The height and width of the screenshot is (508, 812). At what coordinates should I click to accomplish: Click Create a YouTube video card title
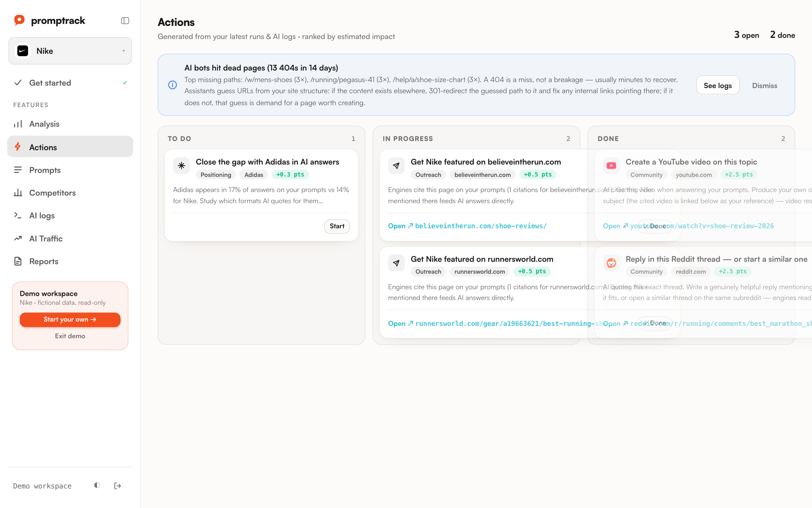point(691,162)
